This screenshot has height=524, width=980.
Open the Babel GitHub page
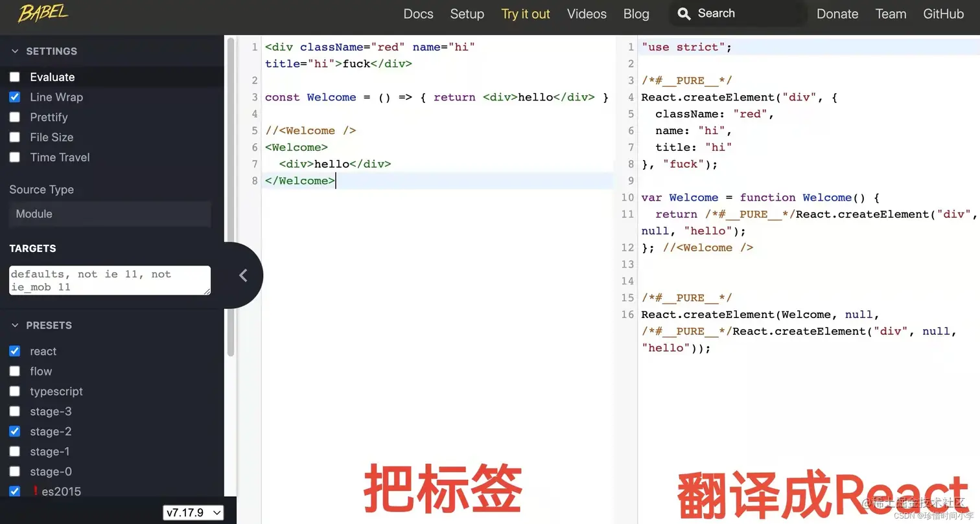(944, 14)
